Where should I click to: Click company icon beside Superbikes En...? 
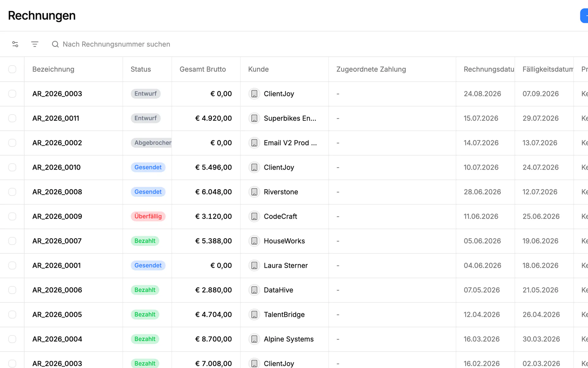coord(254,118)
